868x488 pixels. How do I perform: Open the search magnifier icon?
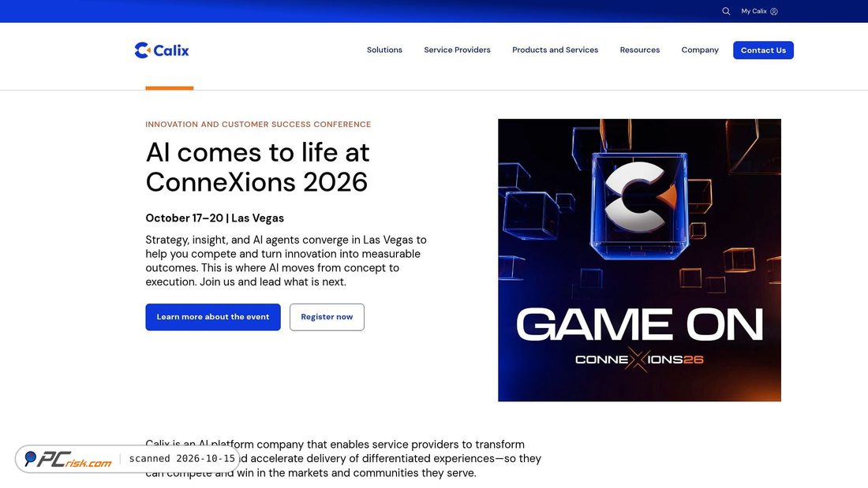[726, 11]
